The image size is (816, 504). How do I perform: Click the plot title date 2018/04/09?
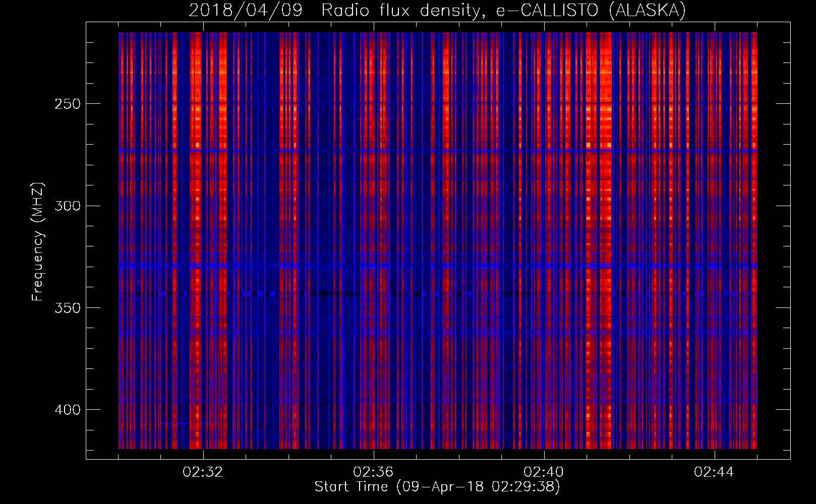(x=246, y=10)
